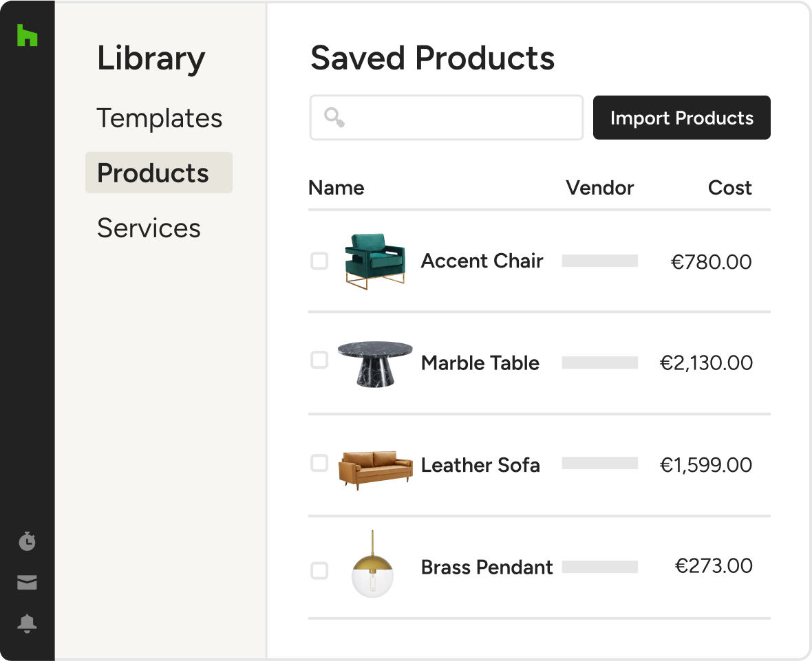The height and width of the screenshot is (661, 812).
Task: Click the magnifier icon in search box
Action: [x=334, y=118]
